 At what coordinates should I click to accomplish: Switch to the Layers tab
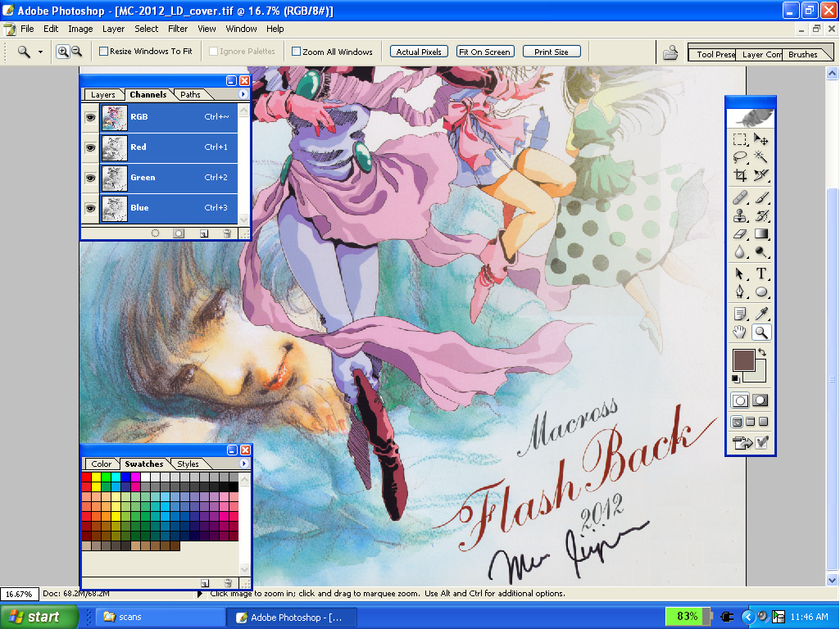(103, 95)
